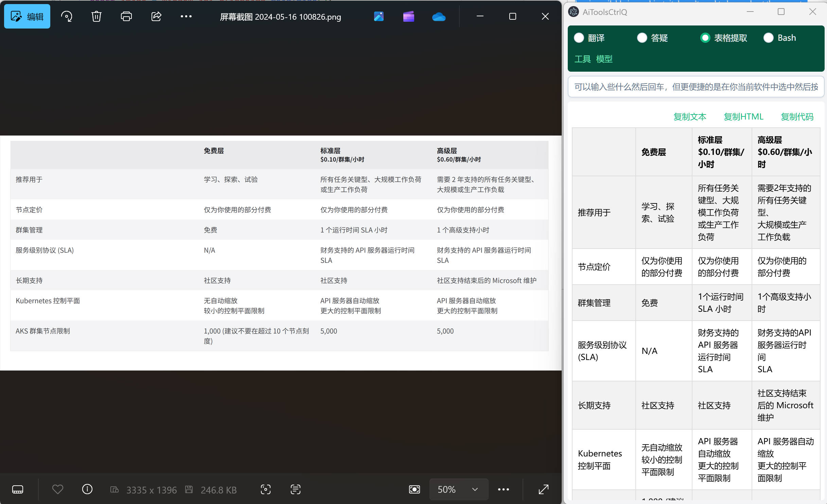Click the rotate image icon
The image size is (827, 504).
67,16
